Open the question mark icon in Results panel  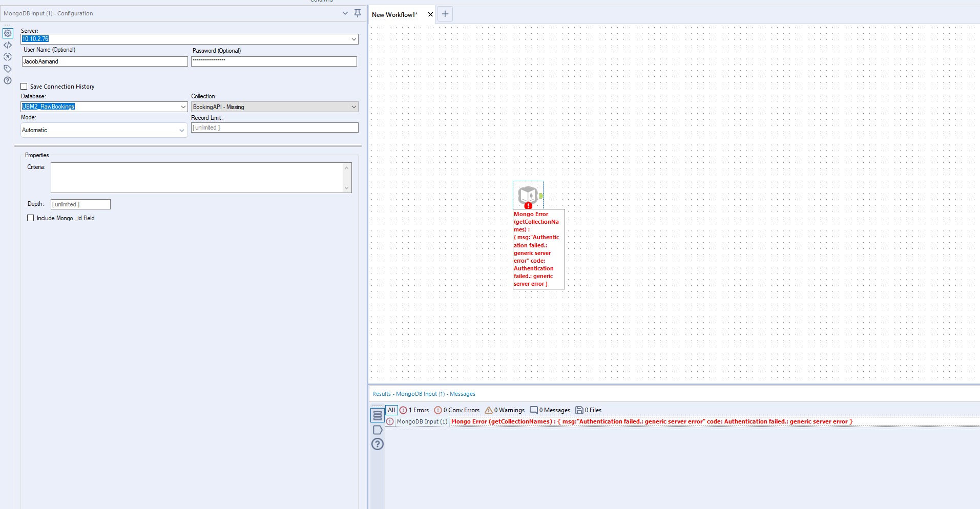tap(378, 444)
